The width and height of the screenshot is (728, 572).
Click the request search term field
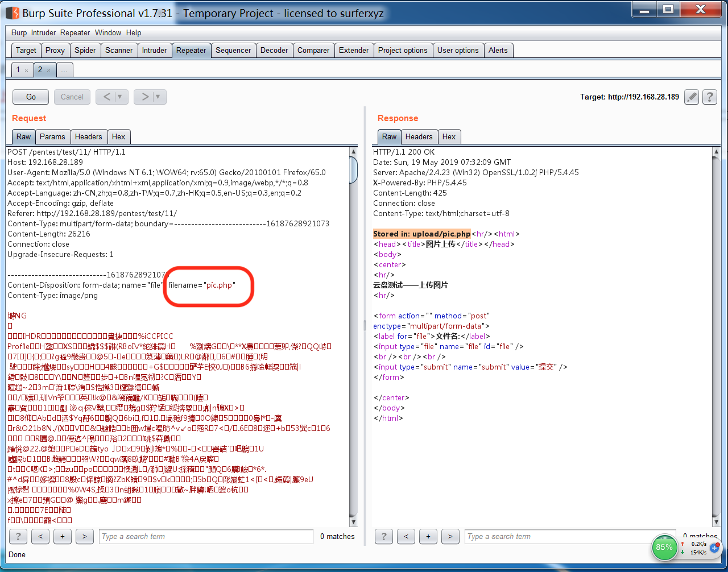click(206, 536)
